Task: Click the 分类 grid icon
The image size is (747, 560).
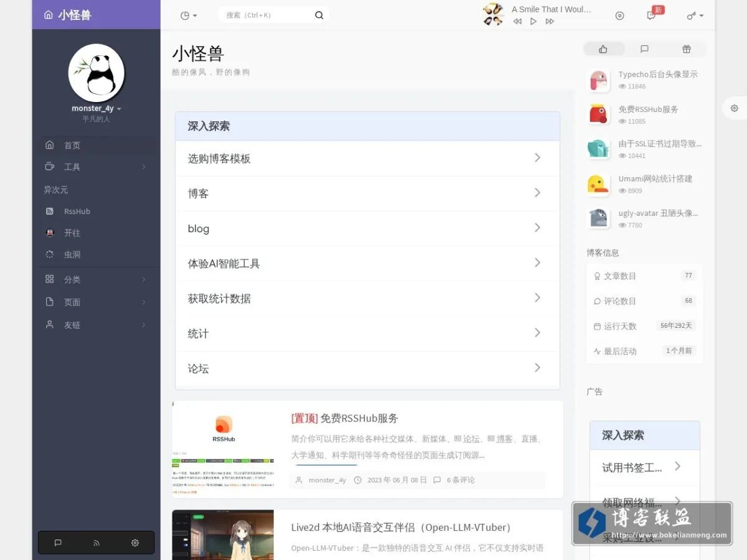Action: tap(50, 279)
